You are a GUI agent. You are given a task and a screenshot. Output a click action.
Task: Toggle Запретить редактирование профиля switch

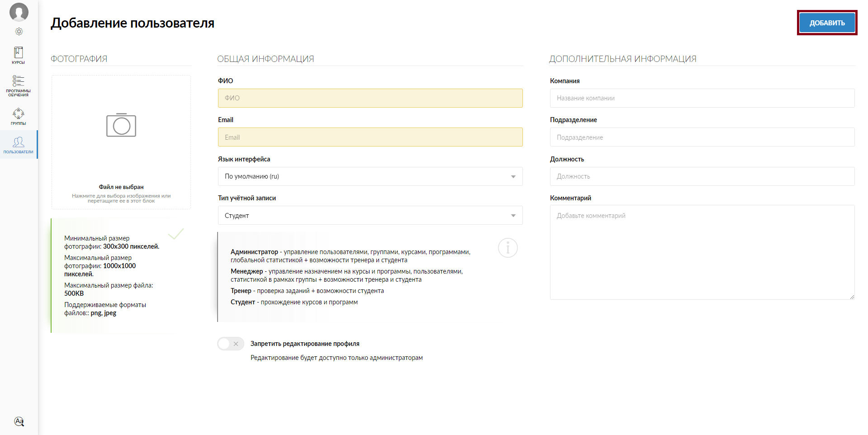(x=230, y=344)
